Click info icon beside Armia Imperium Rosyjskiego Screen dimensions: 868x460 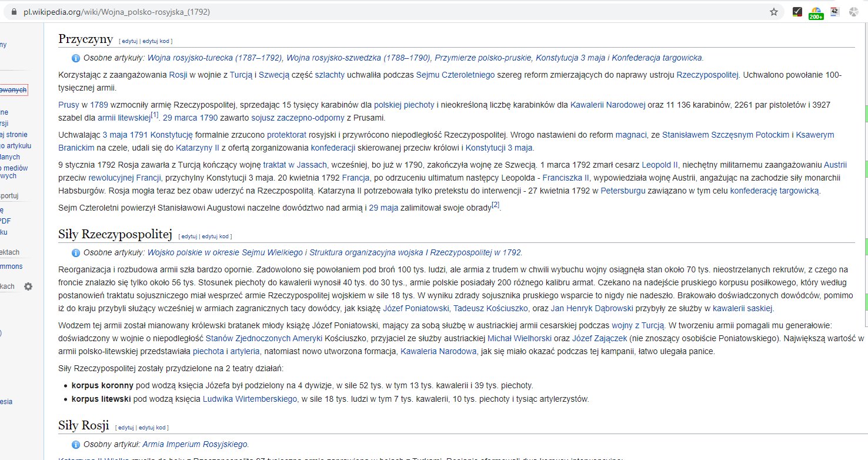76,445
